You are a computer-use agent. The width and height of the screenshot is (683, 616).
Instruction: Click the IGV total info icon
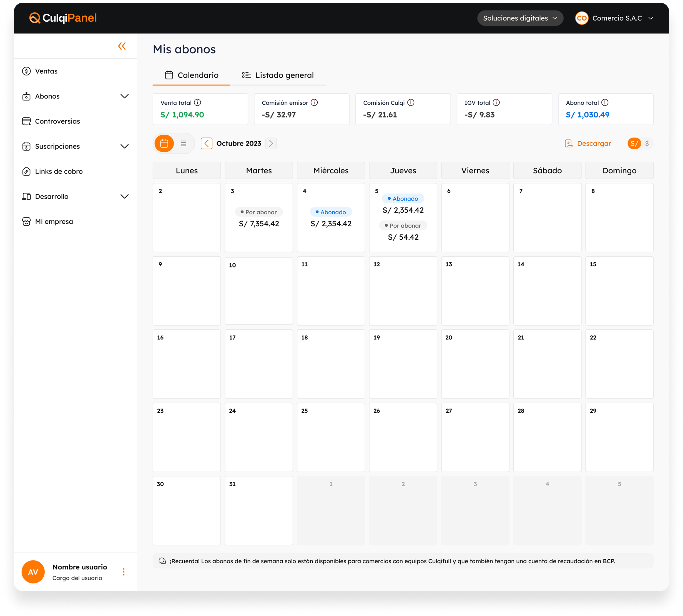point(496,102)
